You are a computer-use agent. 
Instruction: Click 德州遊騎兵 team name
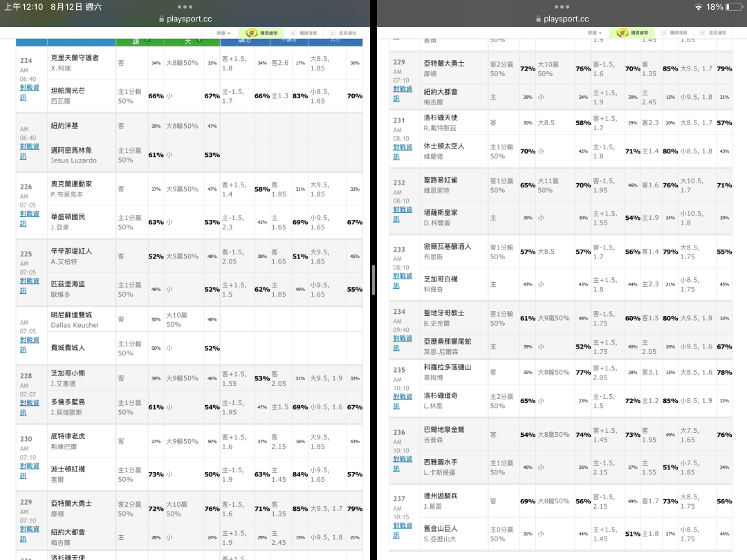(441, 496)
